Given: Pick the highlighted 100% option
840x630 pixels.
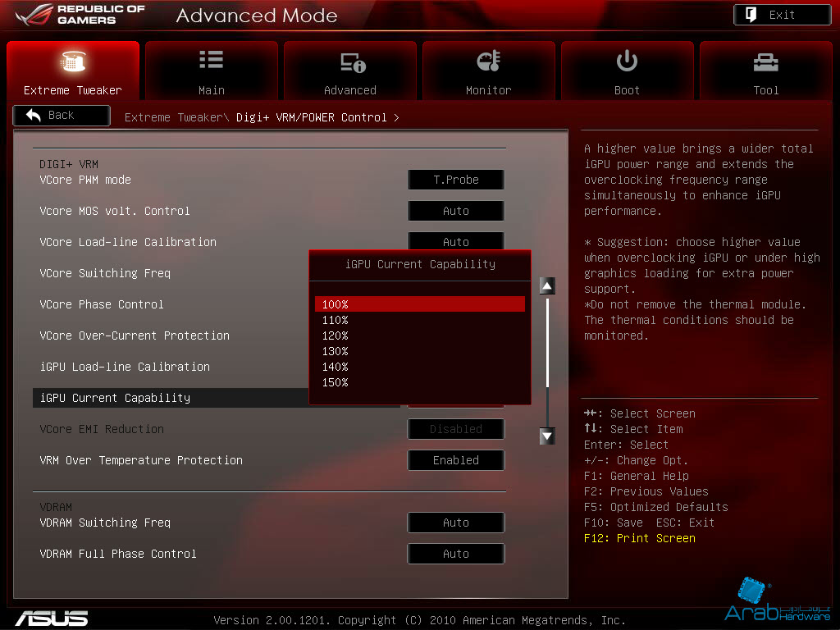Looking at the screenshot, I should click(419, 304).
